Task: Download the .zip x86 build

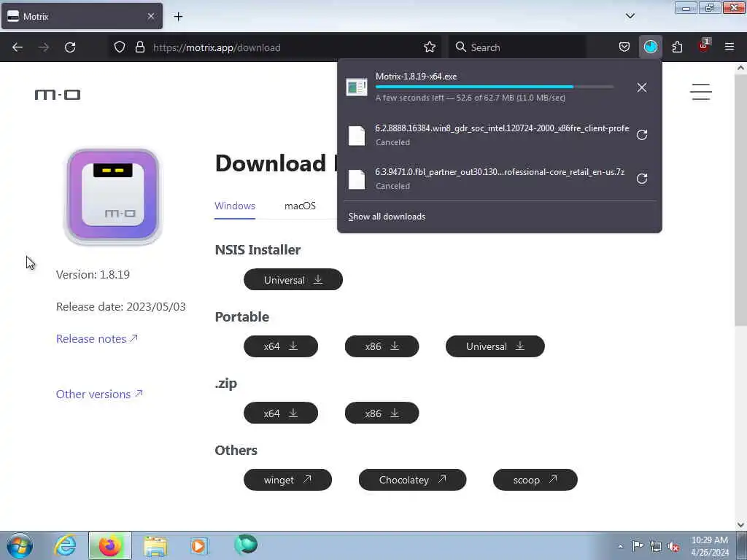Action: (x=382, y=413)
